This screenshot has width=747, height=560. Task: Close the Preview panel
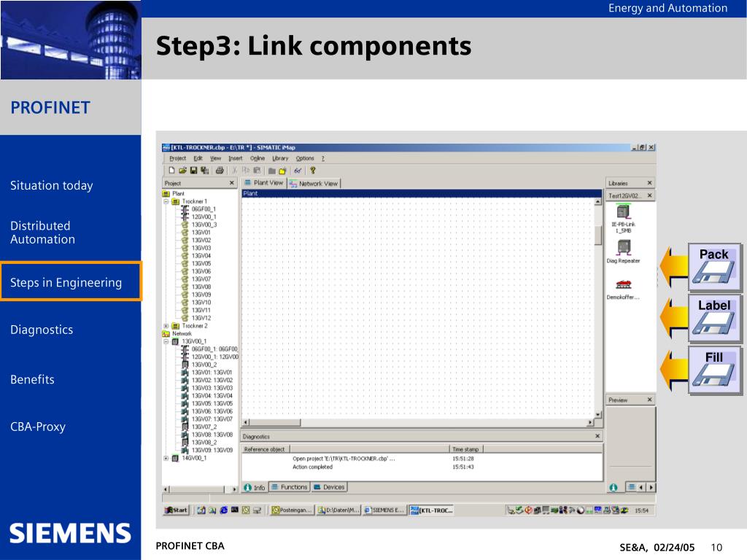click(x=650, y=400)
